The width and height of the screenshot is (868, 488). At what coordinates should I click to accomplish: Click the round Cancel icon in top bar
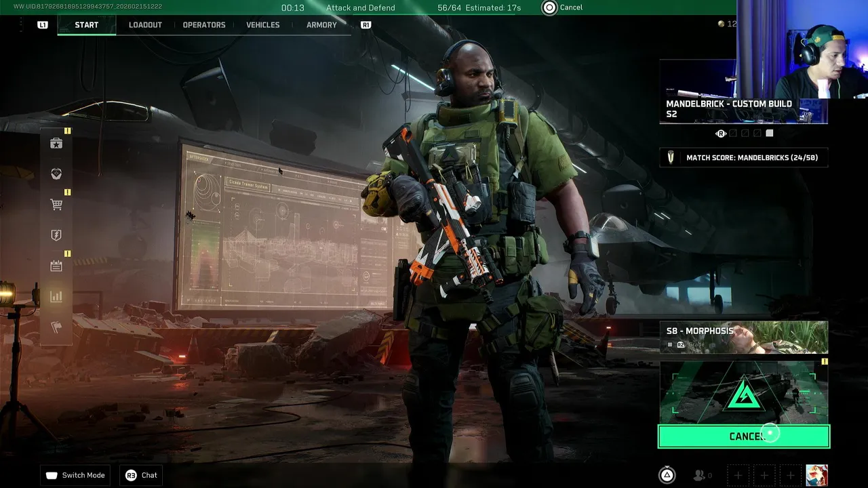(x=549, y=7)
